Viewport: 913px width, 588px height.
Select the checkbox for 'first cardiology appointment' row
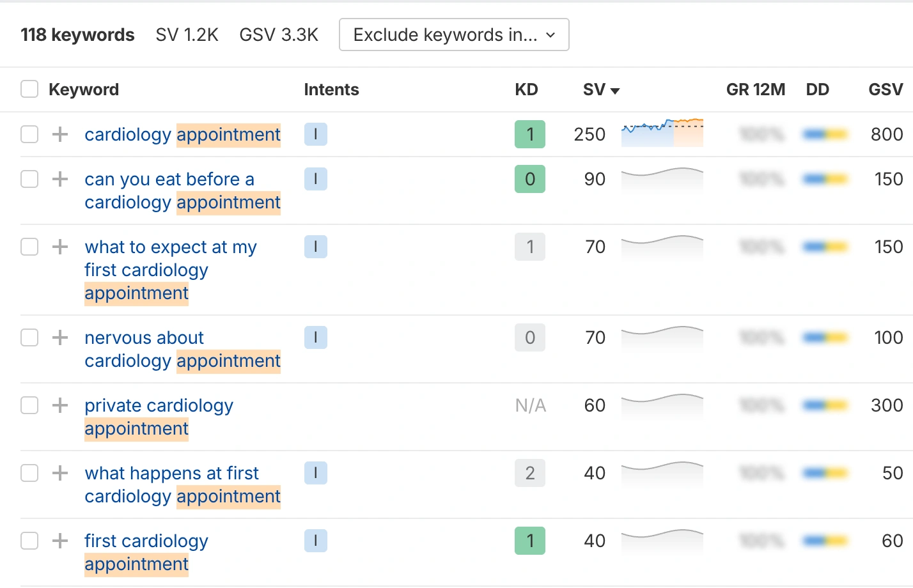tap(29, 541)
